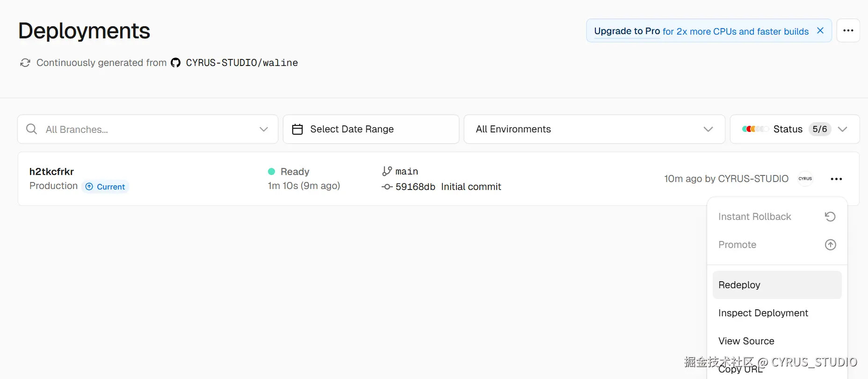Click the Deployments page heading
The height and width of the screenshot is (379, 868).
(x=84, y=31)
